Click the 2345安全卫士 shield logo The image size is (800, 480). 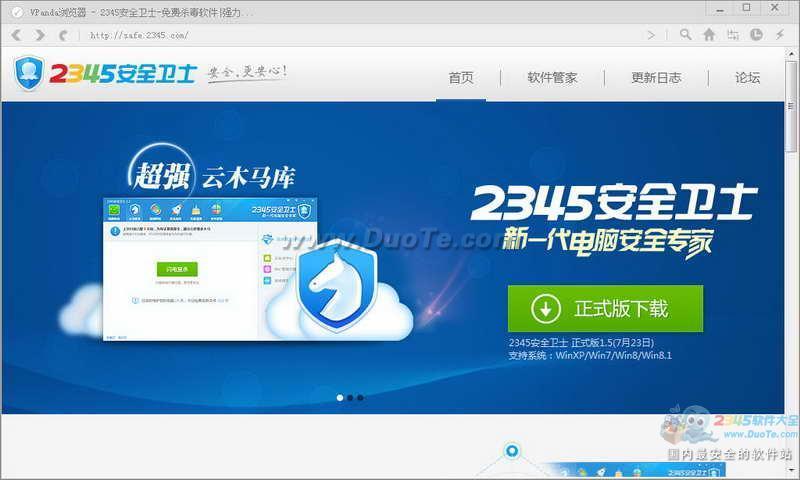point(29,73)
